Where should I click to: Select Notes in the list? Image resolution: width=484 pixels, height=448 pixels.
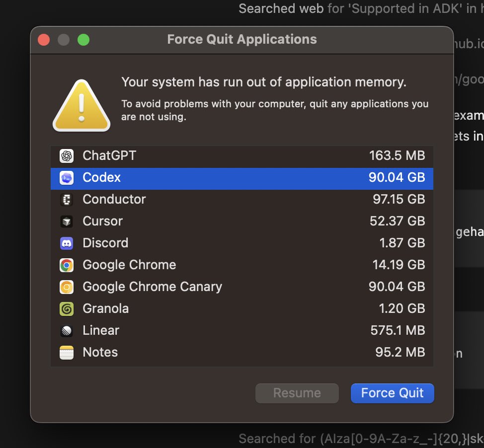click(x=242, y=353)
